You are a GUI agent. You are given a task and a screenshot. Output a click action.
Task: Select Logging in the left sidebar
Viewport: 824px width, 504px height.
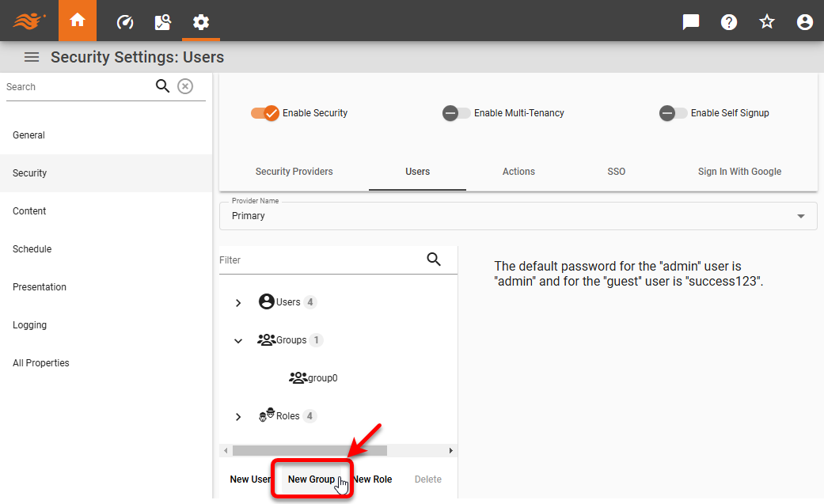28,324
